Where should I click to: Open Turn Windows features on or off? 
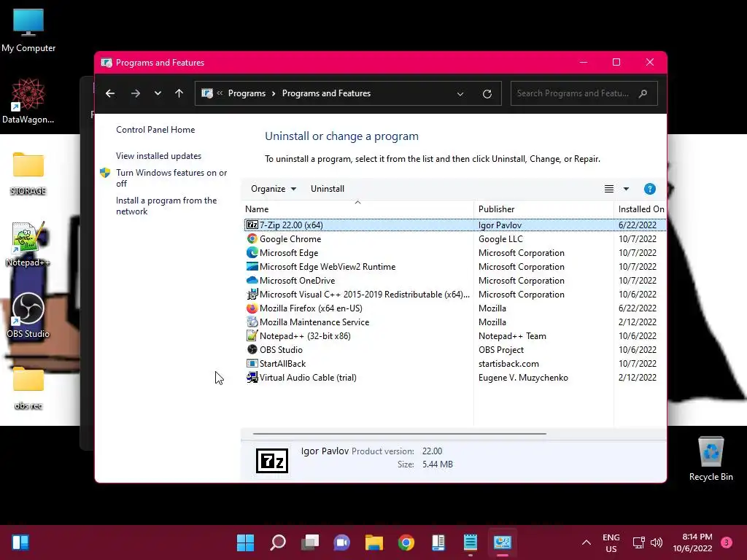(171, 178)
